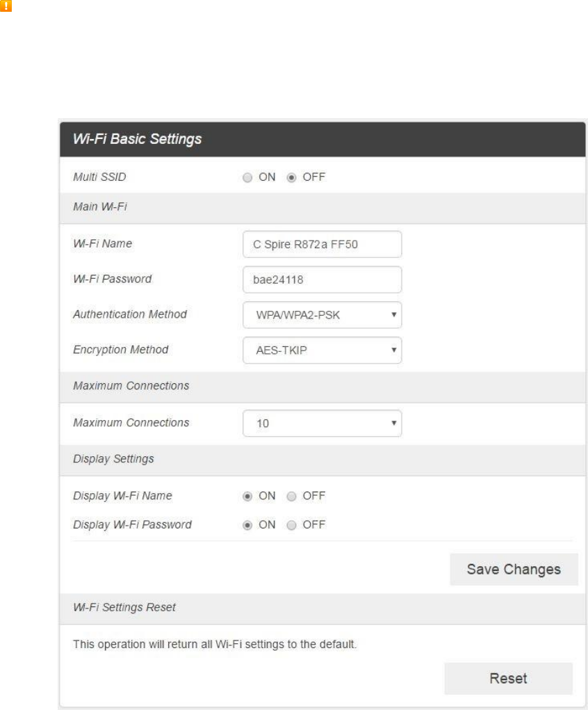Click the reset operation description text

(215, 645)
